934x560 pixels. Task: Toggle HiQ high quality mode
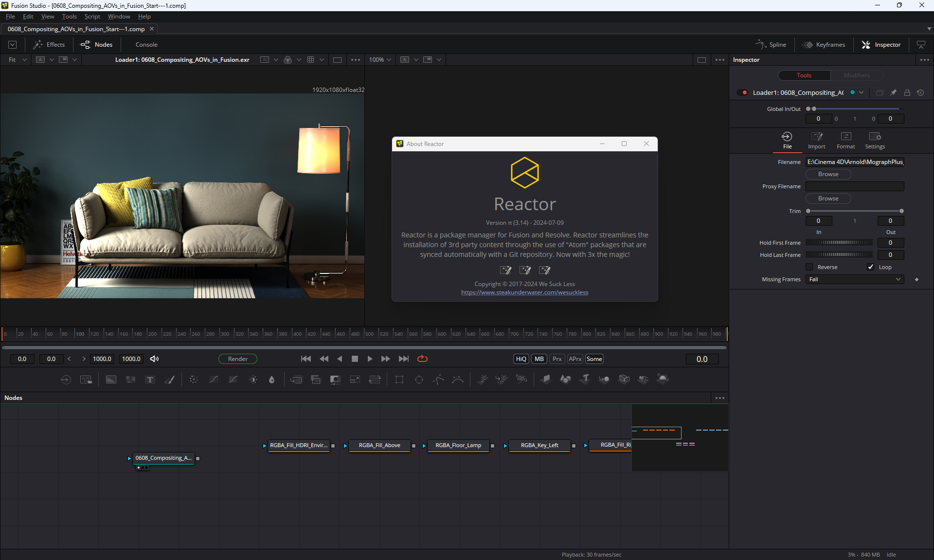521,359
